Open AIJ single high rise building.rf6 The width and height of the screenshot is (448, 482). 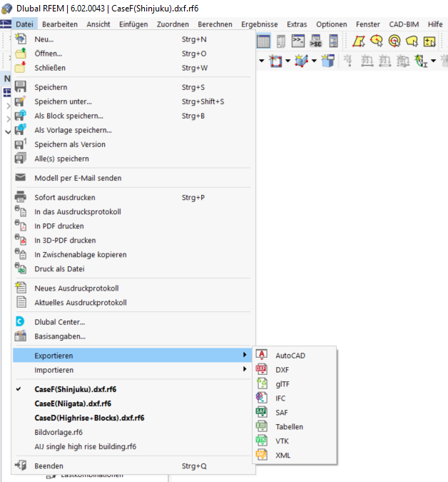pyautogui.click(x=85, y=446)
